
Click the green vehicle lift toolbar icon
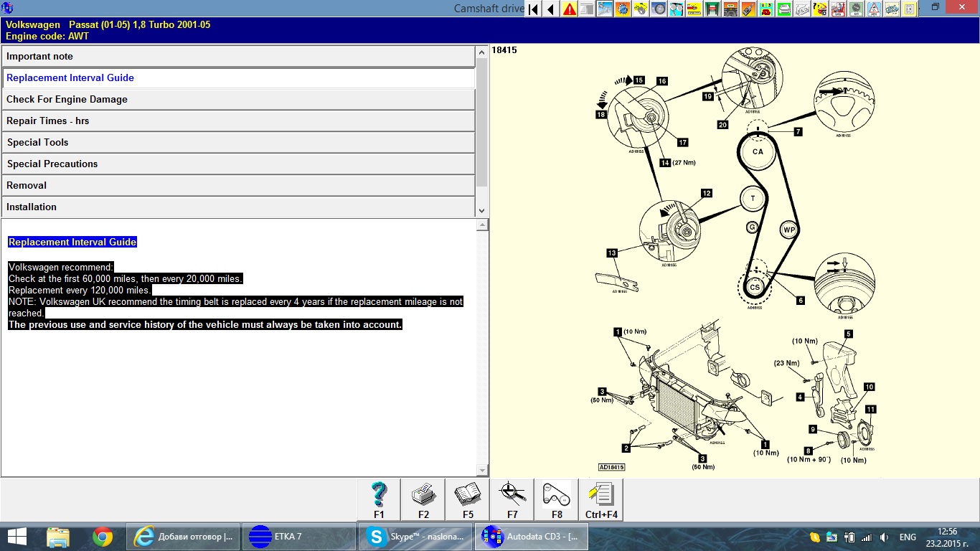(712, 9)
